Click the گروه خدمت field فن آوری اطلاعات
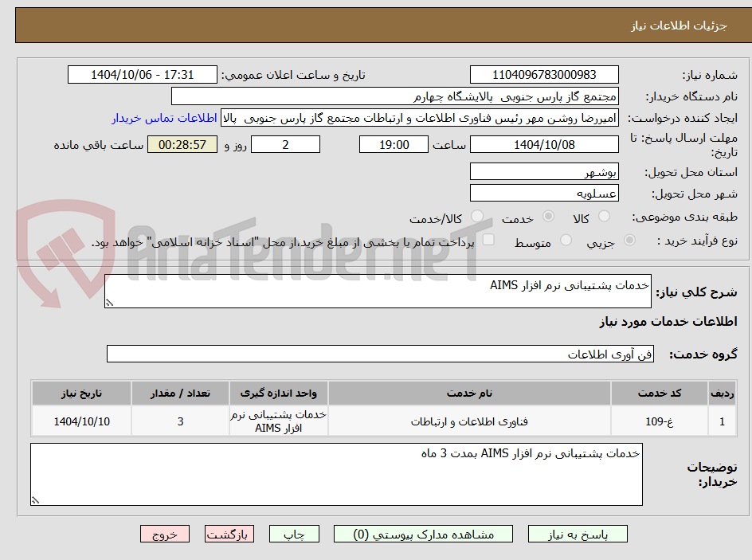752x560 pixels. click(x=380, y=354)
